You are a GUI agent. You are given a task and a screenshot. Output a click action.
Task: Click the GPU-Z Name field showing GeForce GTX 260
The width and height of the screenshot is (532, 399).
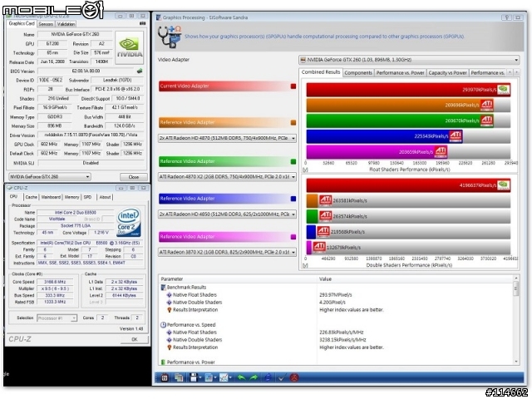pyautogui.click(x=74, y=34)
